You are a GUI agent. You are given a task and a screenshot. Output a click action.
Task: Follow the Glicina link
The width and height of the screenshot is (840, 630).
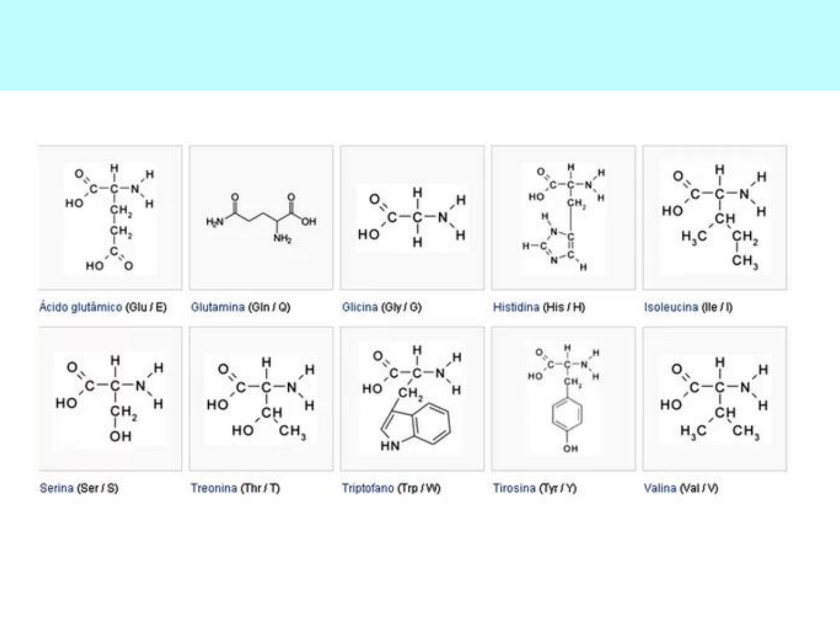point(359,307)
